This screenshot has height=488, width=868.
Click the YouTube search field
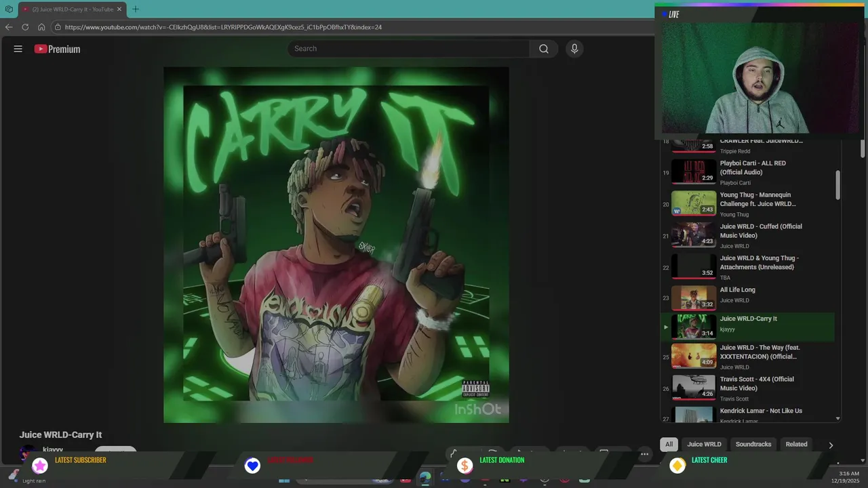[409, 49]
